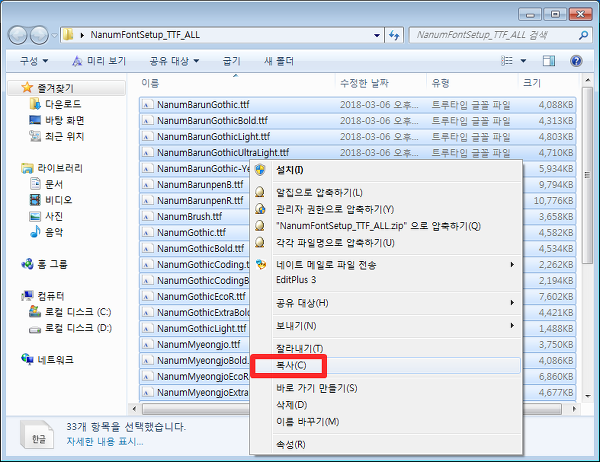
Task: Open the 구성 (Organize) menu
Action: tap(34, 61)
